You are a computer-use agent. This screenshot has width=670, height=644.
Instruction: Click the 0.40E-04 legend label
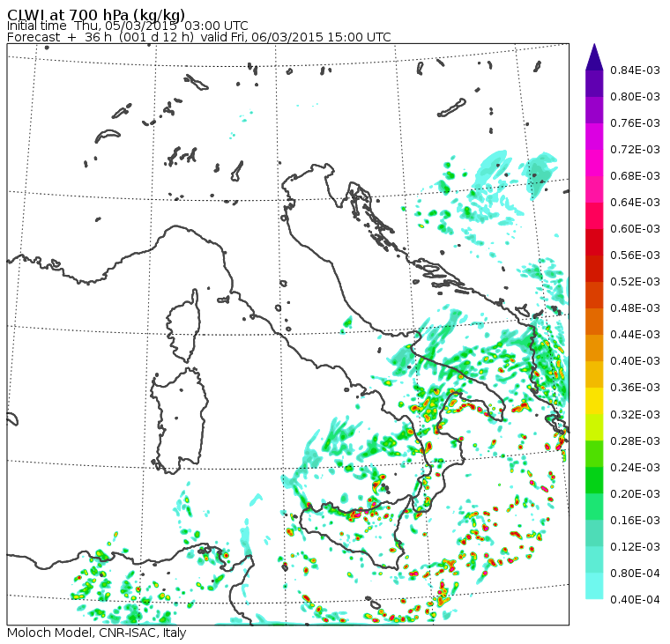635,600
